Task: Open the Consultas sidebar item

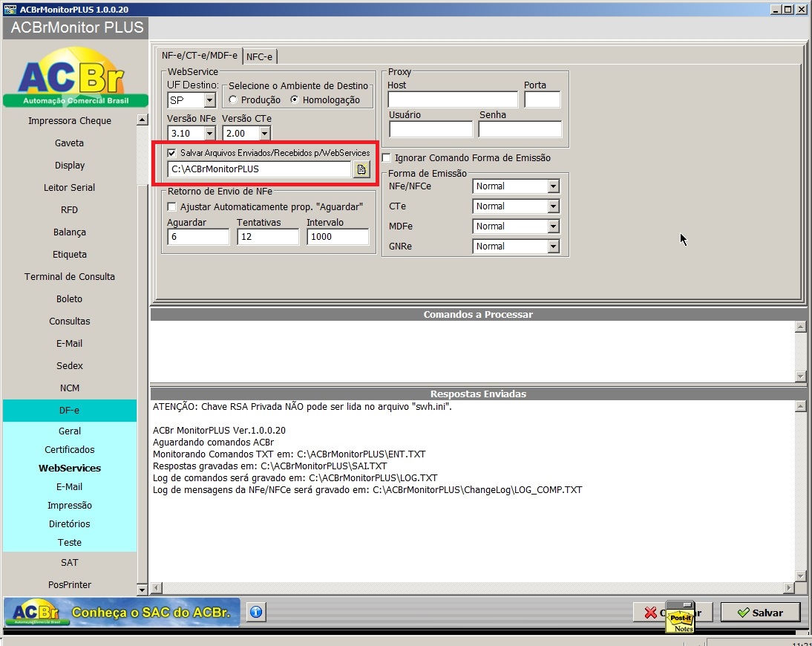Action: (x=69, y=322)
